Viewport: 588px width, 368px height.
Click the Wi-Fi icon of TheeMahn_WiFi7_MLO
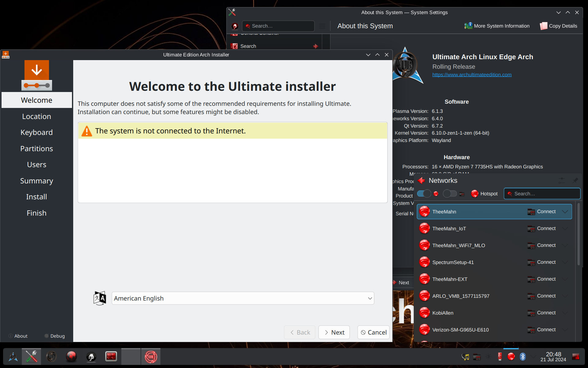pyautogui.click(x=424, y=245)
